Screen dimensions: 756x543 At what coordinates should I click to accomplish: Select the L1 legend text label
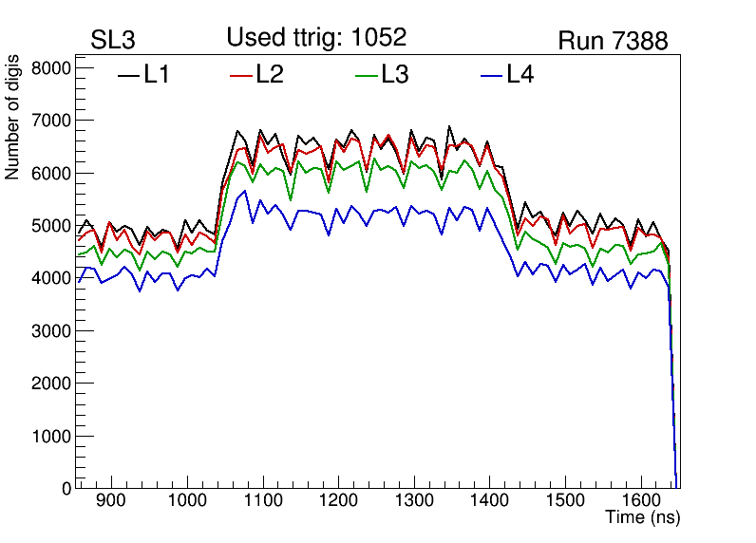click(157, 75)
